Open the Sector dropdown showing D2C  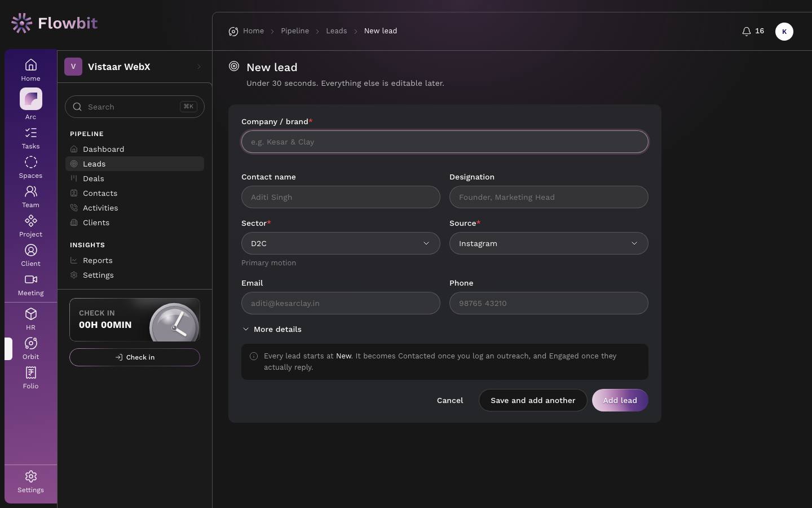click(341, 243)
